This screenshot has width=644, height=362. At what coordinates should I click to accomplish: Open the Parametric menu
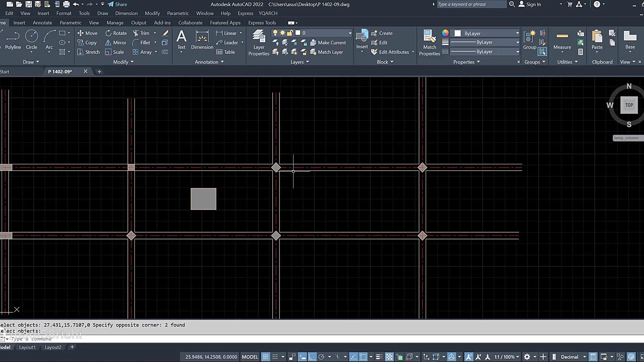(x=178, y=13)
